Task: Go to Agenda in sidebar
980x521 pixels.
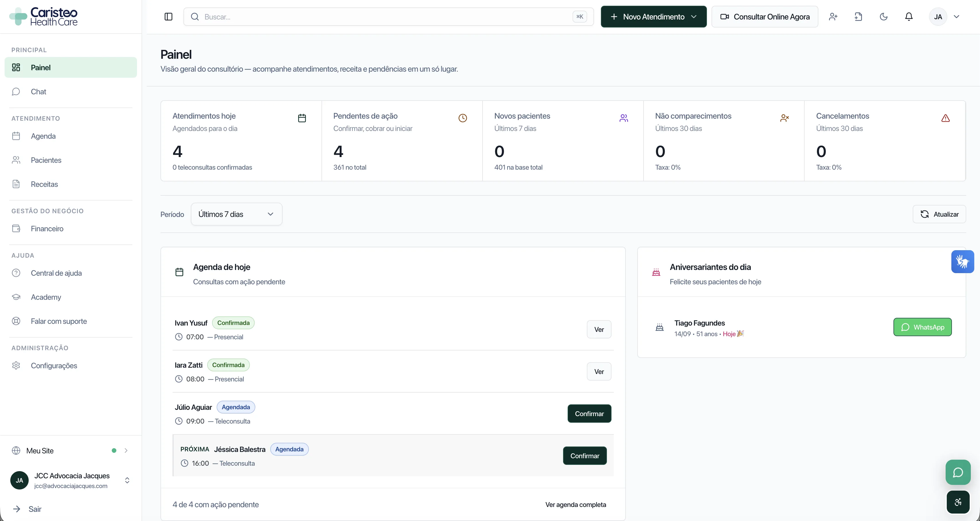Action: click(x=70, y=136)
